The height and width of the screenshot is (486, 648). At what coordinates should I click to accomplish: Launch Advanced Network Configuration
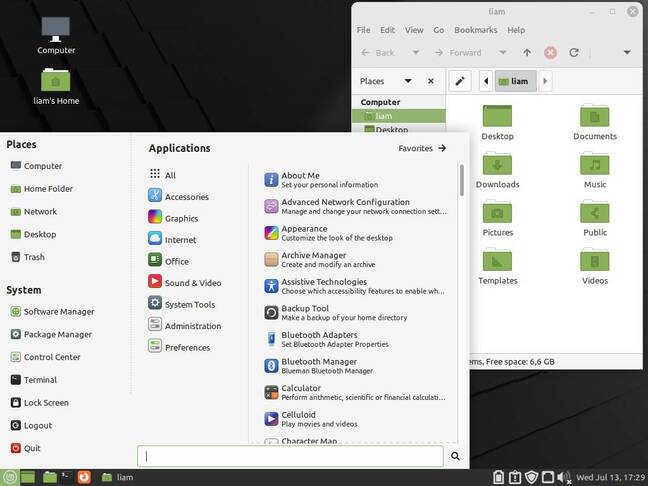355,206
